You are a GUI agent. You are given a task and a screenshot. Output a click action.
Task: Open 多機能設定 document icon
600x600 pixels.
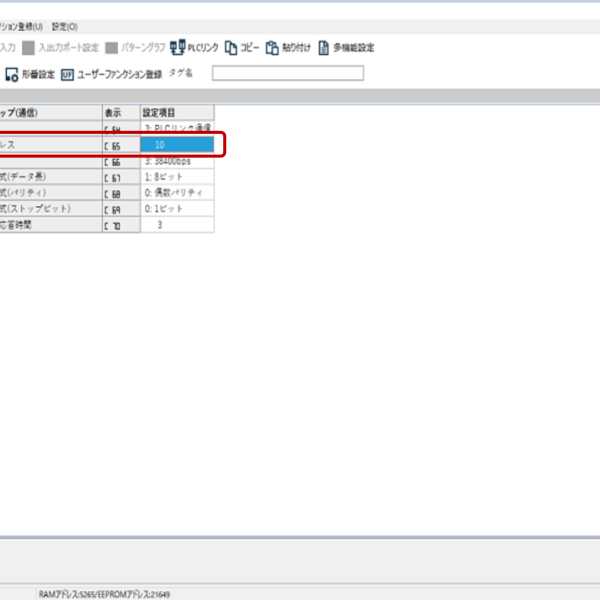click(x=324, y=47)
